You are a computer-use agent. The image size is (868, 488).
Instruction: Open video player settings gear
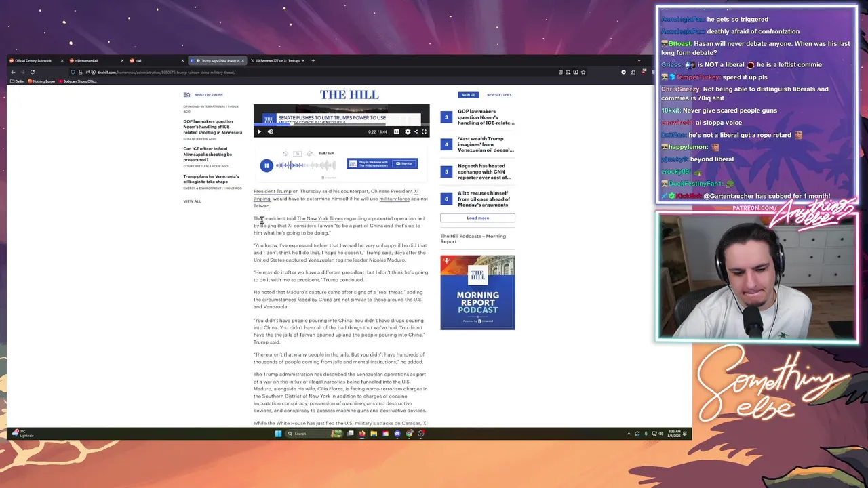408,131
